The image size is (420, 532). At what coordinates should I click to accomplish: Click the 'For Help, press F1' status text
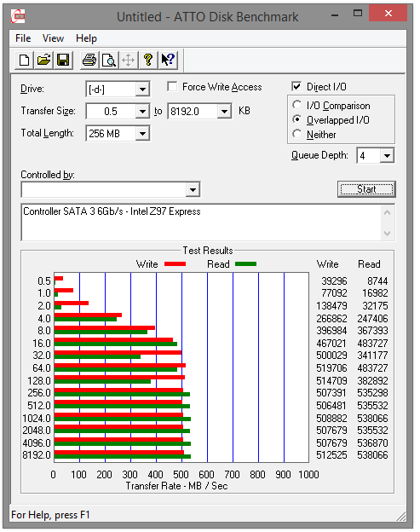50,515
